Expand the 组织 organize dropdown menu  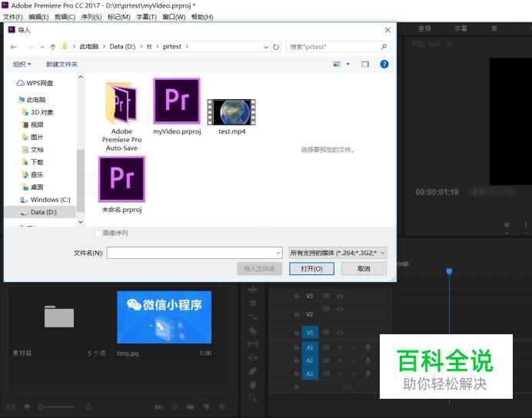(22, 65)
